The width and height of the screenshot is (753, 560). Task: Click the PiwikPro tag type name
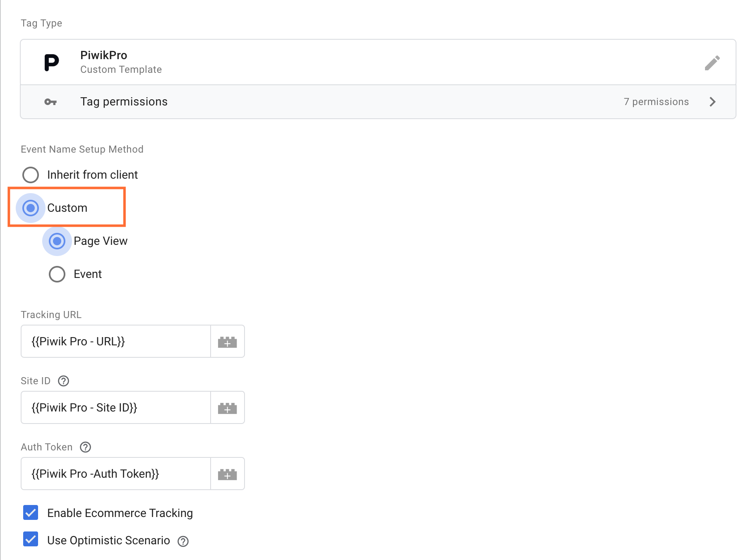104,55
